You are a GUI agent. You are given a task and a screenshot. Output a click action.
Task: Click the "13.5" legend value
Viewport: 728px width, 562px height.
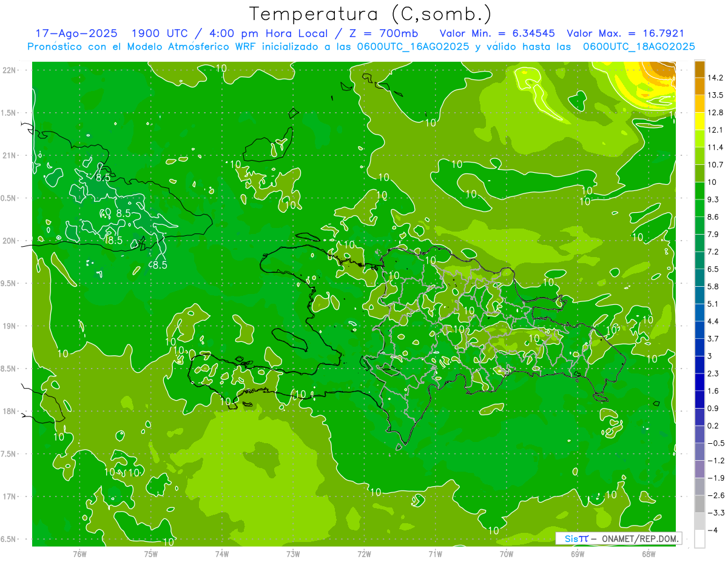click(x=715, y=95)
